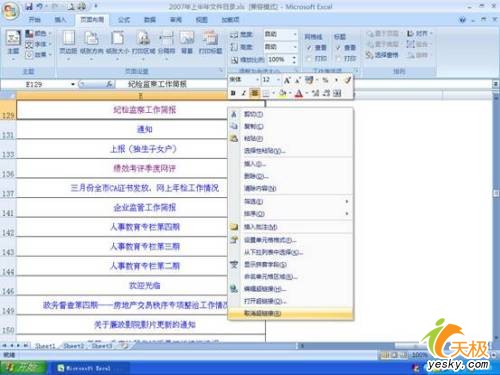Image resolution: width=500 pixels, height=375 pixels.
Task: Switch to the 数据 Data tab
Action: [150, 20]
